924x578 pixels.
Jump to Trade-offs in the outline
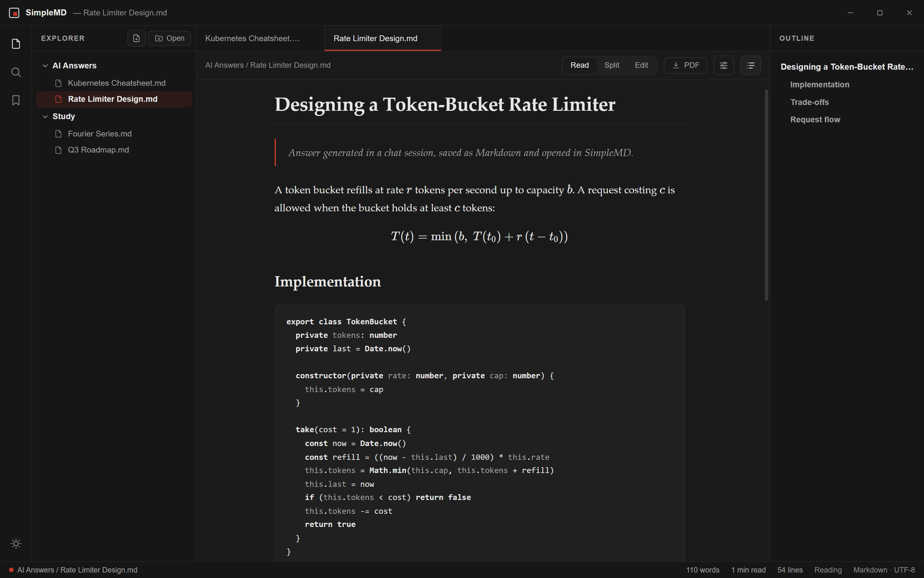809,102
